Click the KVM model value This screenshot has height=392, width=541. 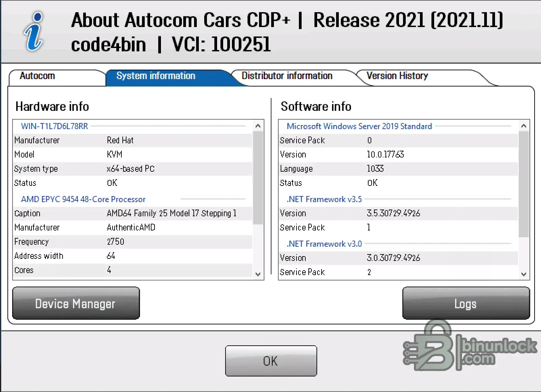point(115,154)
